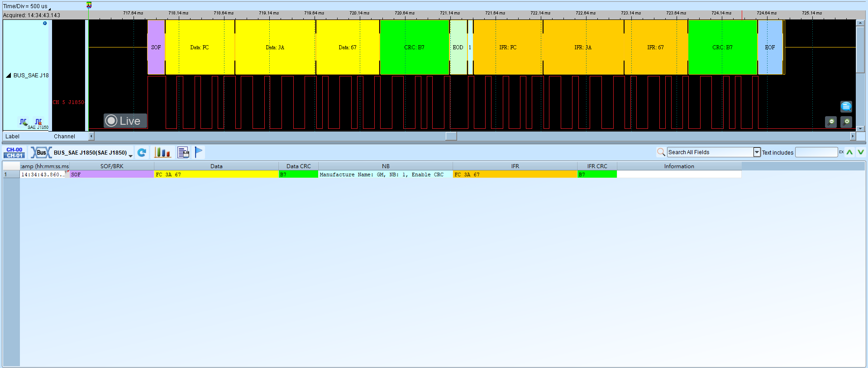Find previous match with up arrow
Viewport: 868px width, 368px height.
tap(850, 152)
